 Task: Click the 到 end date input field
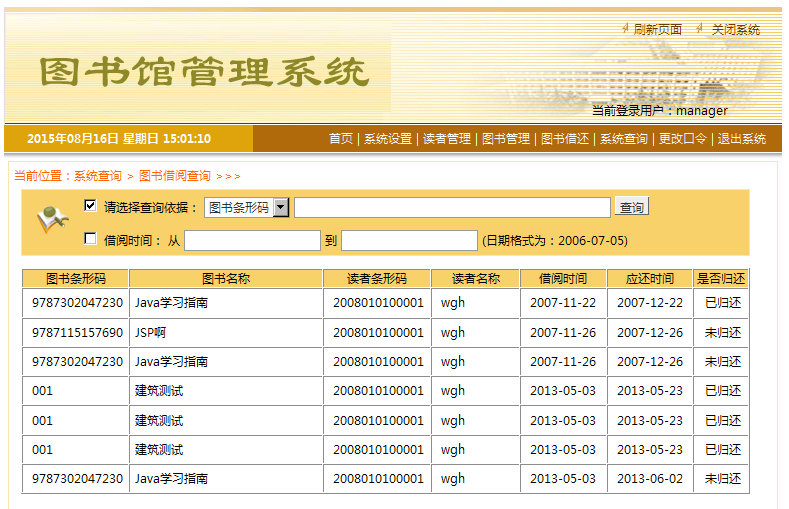point(409,240)
